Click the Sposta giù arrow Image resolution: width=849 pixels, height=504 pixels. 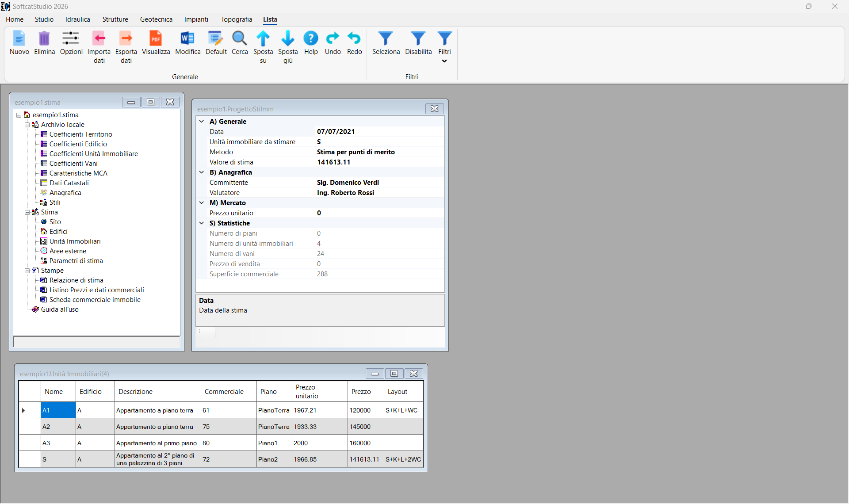pyautogui.click(x=288, y=38)
